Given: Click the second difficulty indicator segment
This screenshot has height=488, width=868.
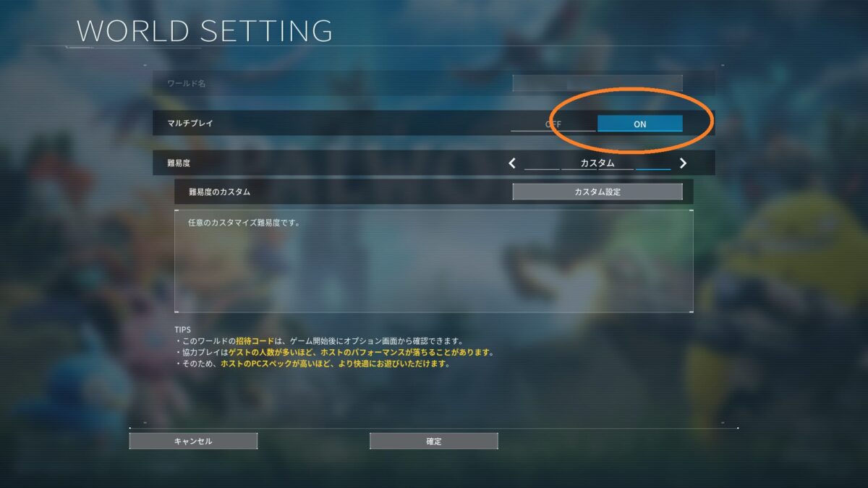Looking at the screenshot, I should click(x=579, y=169).
